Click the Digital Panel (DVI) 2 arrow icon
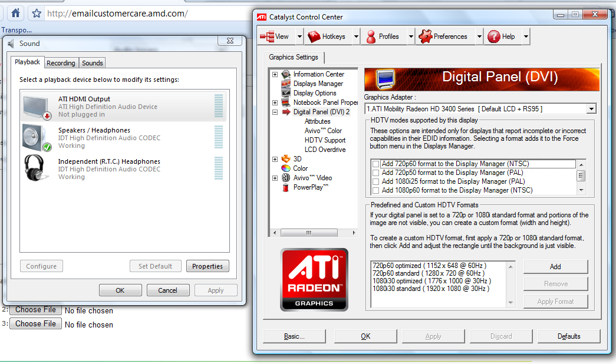Screen dimensions: 616x364 click(286, 112)
